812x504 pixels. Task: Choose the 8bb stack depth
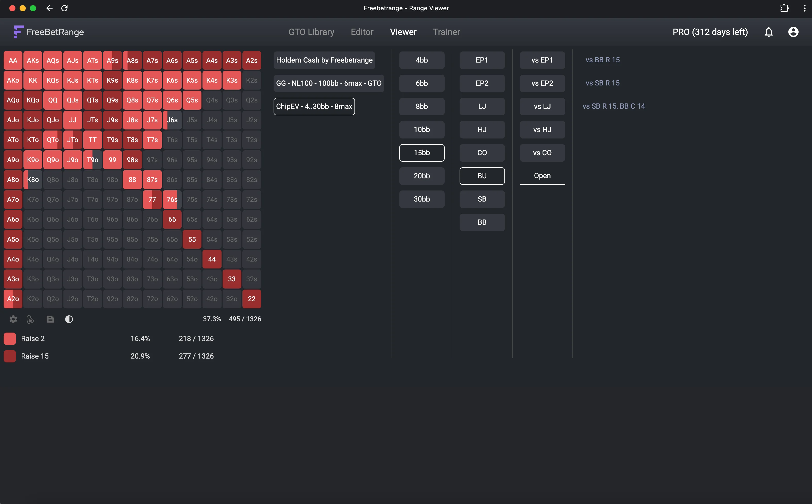point(422,106)
